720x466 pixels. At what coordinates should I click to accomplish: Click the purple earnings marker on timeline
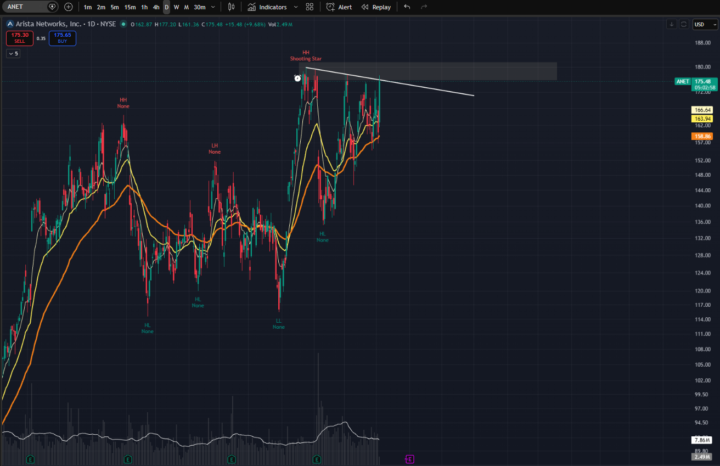pyautogui.click(x=410, y=459)
